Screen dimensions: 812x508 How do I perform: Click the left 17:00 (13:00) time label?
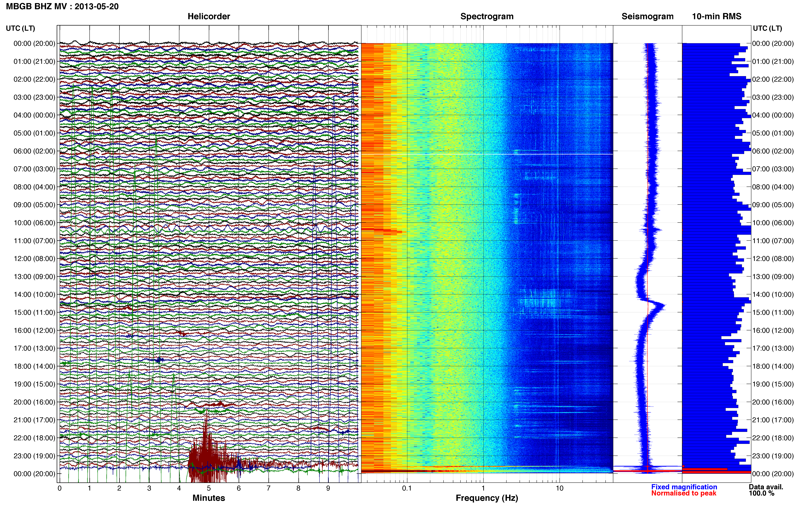[x=34, y=348]
